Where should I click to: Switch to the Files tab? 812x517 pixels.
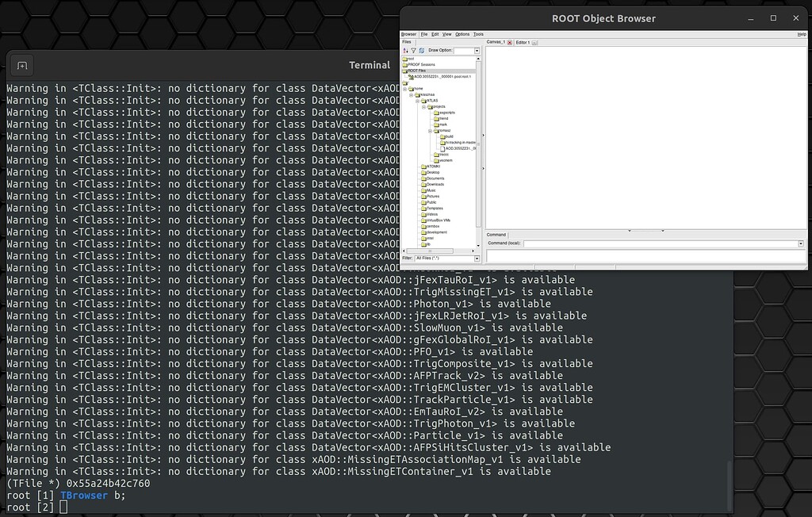[407, 41]
